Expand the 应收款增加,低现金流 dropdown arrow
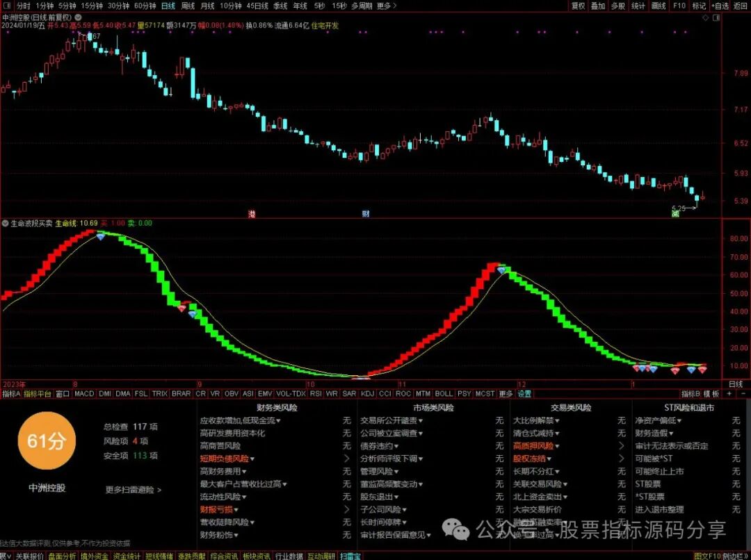751x560 pixels. (278, 421)
